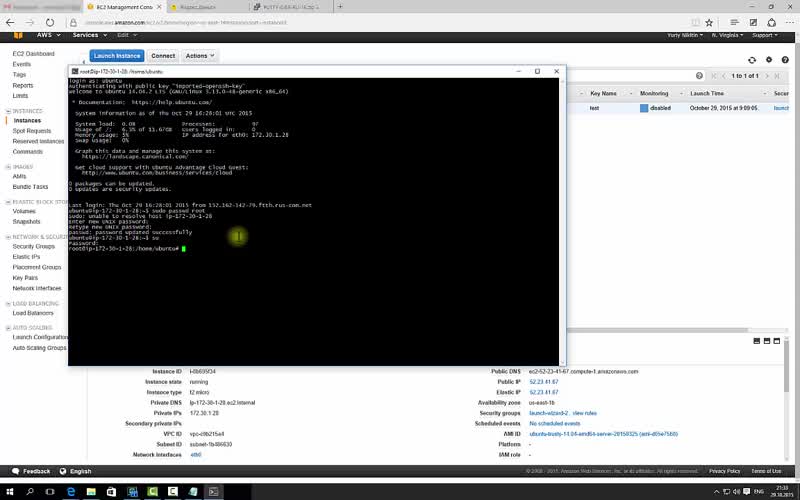Open the Store icon on taskbar
The height and width of the screenshot is (500, 800).
click(x=111, y=492)
